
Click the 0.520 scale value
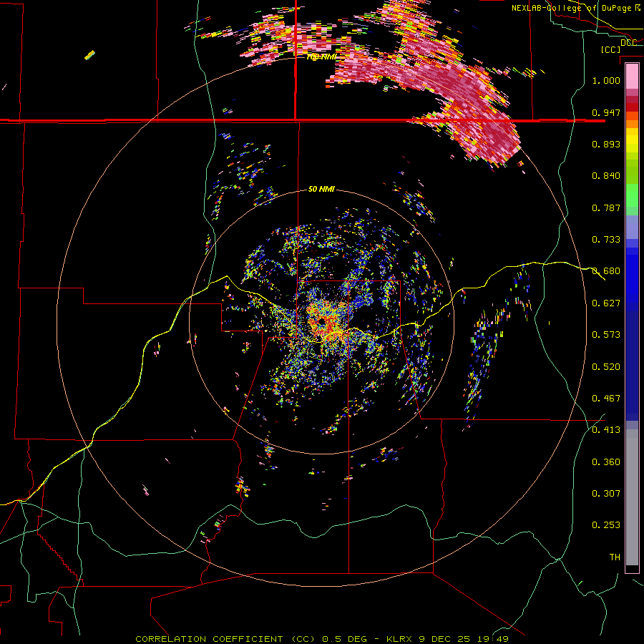(x=606, y=367)
